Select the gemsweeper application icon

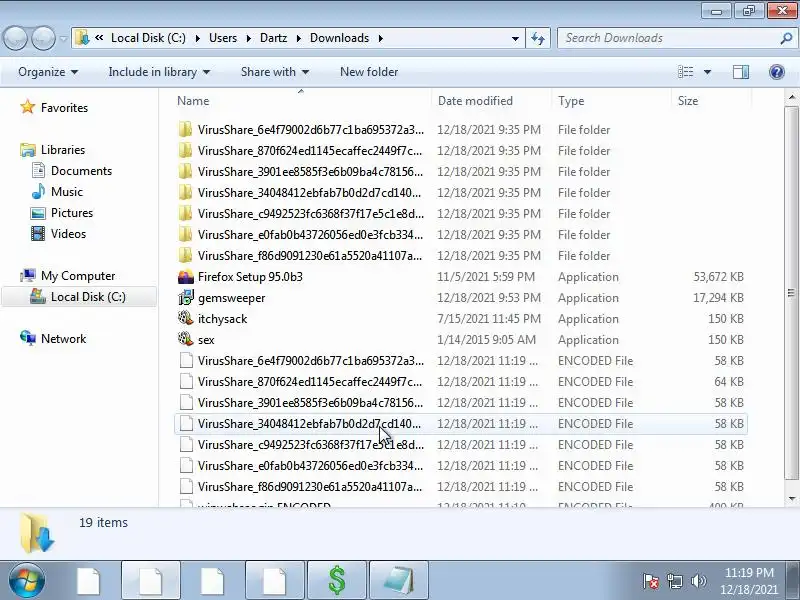[x=186, y=298]
